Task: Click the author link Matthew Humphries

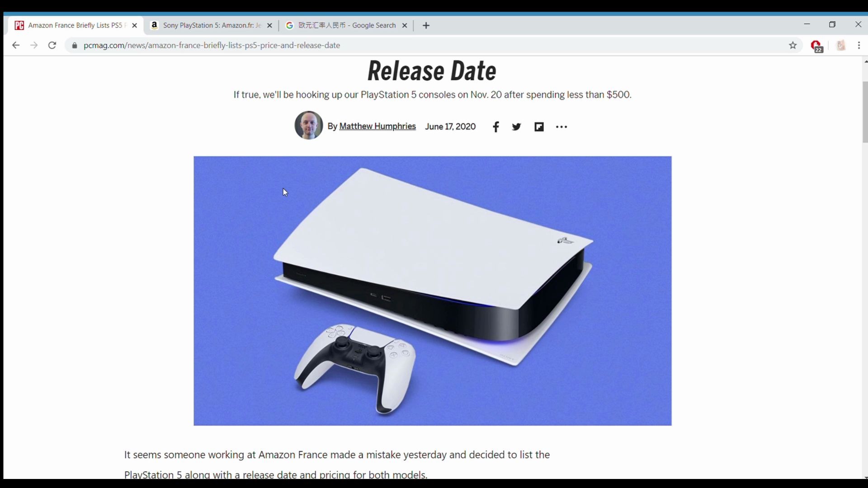Action: click(377, 127)
